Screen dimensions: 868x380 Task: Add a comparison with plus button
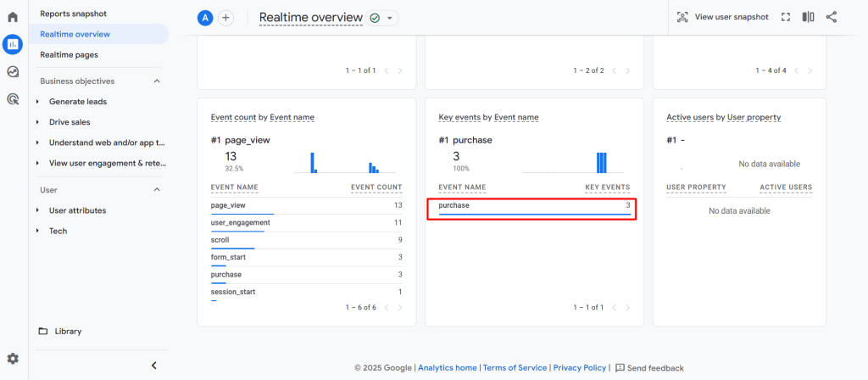click(225, 18)
